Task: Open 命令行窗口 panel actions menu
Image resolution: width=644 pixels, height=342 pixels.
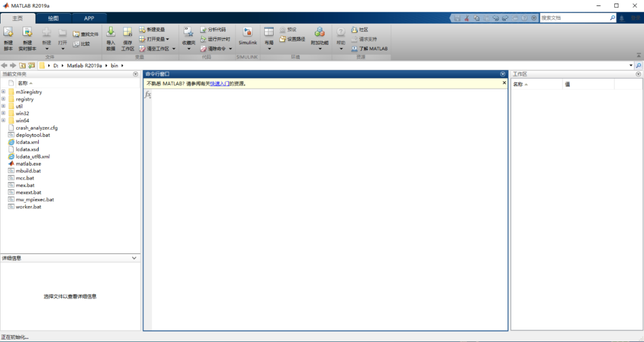Action: click(503, 74)
